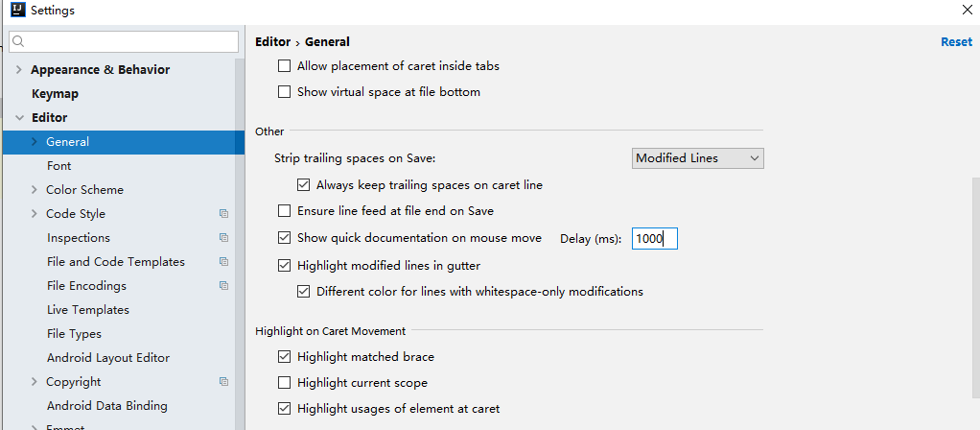This screenshot has width=980, height=430.
Task: Click the project-level icon beside File and Code Templates
Action: [x=223, y=262]
